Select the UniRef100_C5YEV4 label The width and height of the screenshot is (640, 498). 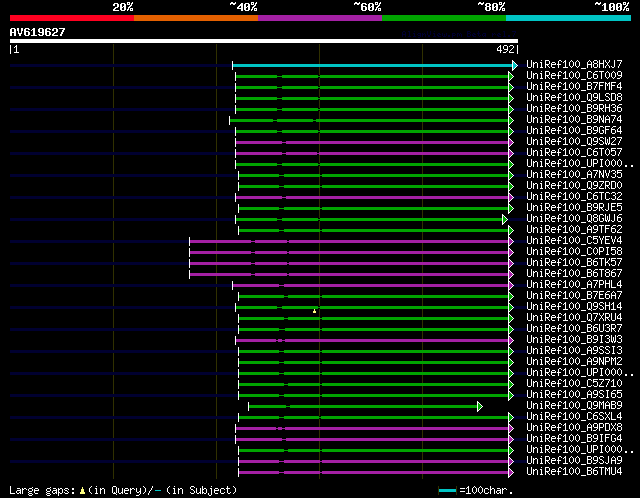click(574, 241)
